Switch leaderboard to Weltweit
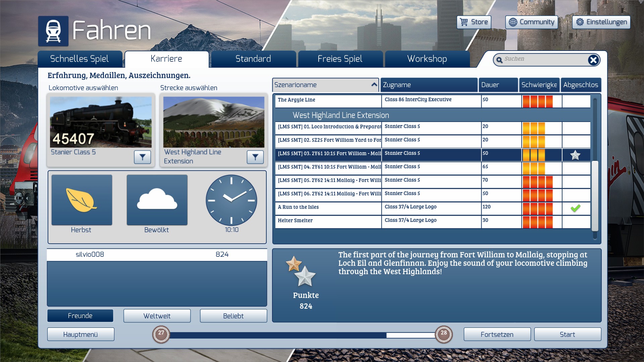Viewport: 644px width, 362px height. point(157,316)
